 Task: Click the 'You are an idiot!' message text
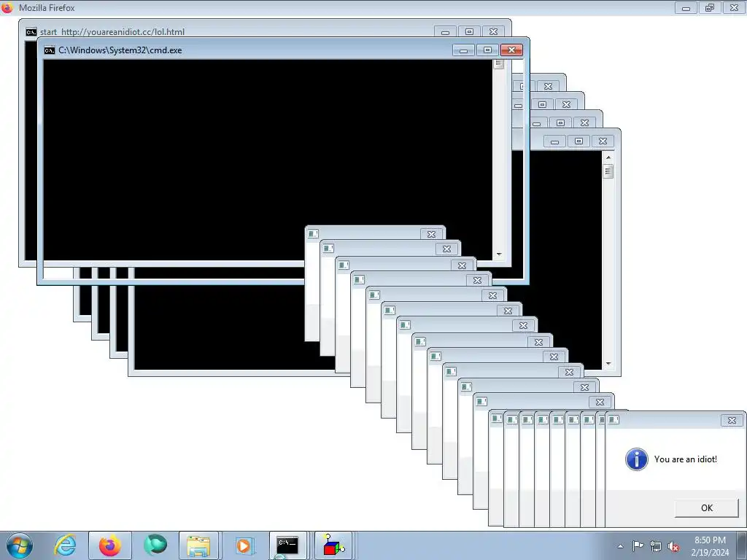pos(685,459)
